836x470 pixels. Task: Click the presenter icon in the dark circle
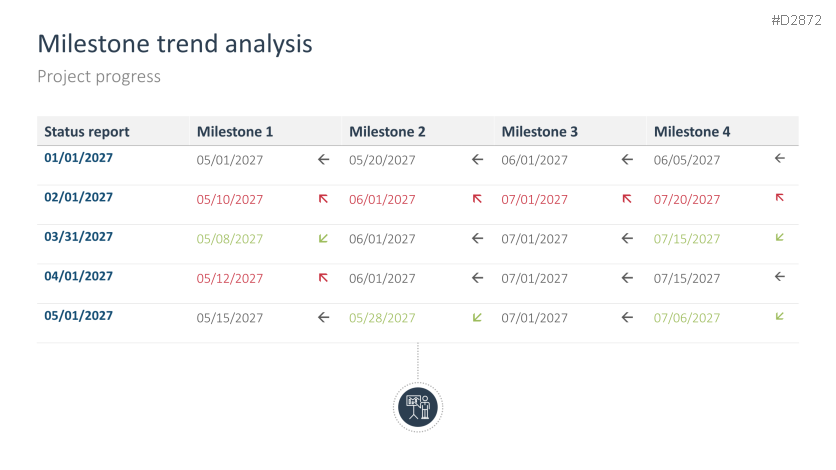tap(418, 407)
